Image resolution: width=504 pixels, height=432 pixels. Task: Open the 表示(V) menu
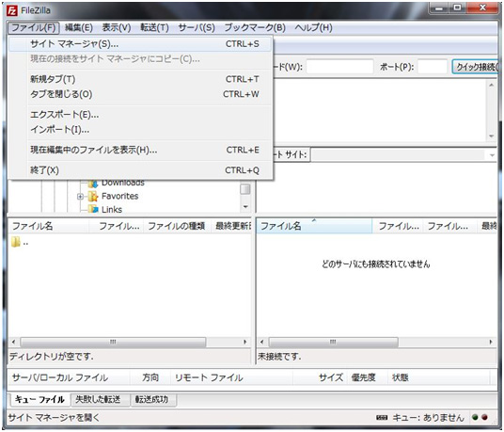pos(117,27)
